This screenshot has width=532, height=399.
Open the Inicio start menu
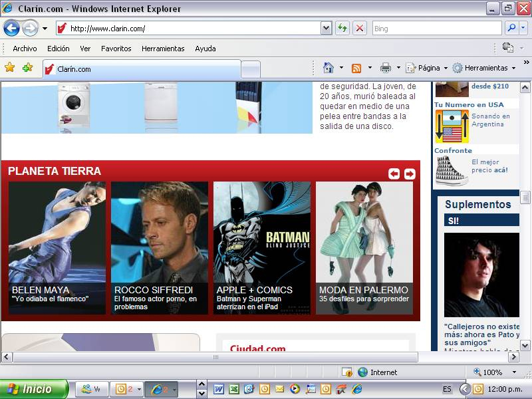click(34, 389)
